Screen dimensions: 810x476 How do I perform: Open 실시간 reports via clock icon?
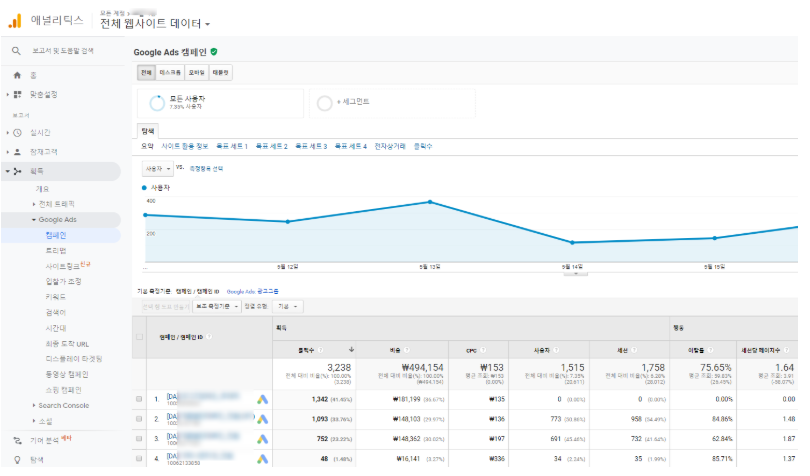pos(18,133)
